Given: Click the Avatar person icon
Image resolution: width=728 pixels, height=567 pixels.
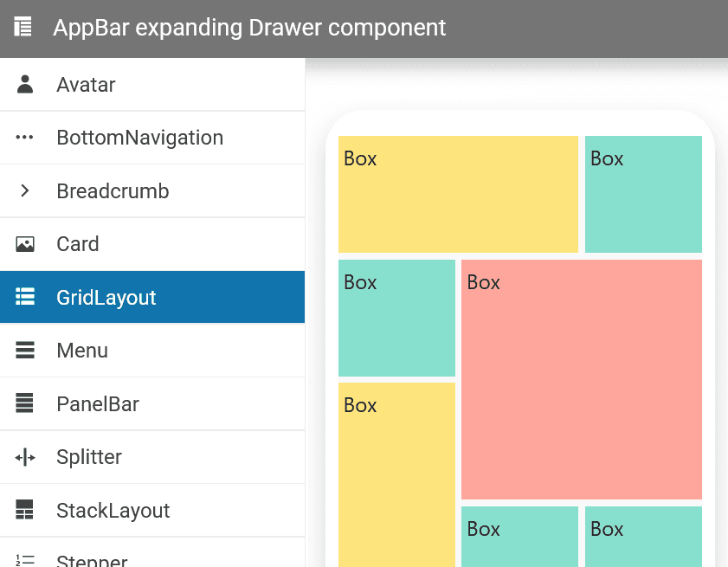Looking at the screenshot, I should click(x=25, y=85).
